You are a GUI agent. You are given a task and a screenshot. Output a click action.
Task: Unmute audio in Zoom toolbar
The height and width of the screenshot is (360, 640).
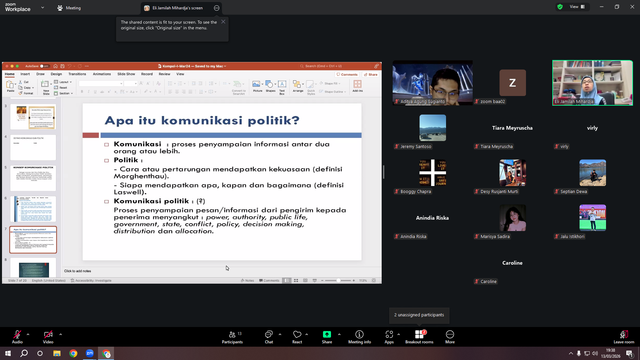(x=17, y=336)
